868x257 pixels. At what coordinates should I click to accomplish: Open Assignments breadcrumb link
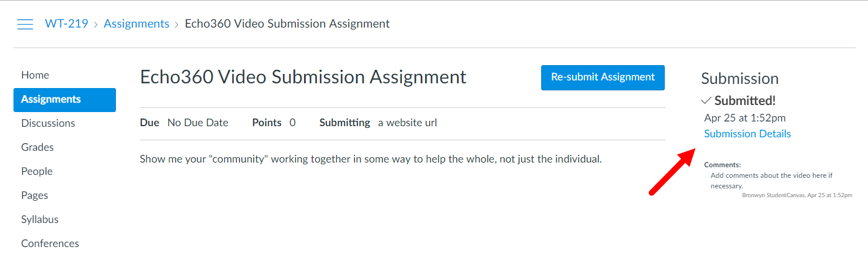136,24
